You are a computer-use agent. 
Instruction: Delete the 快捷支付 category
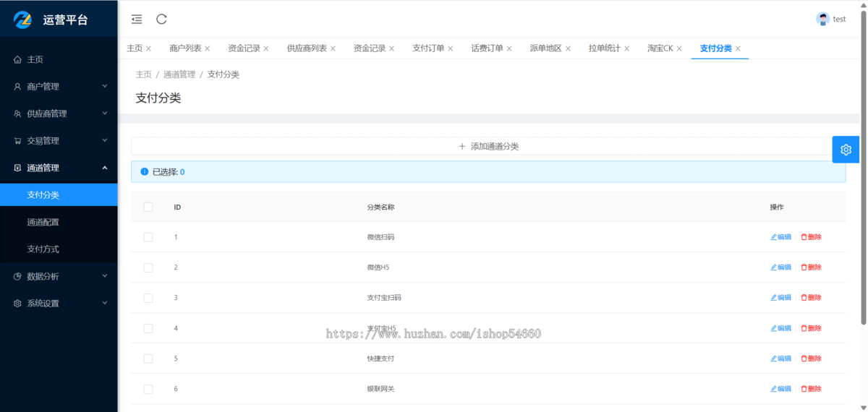coord(811,359)
